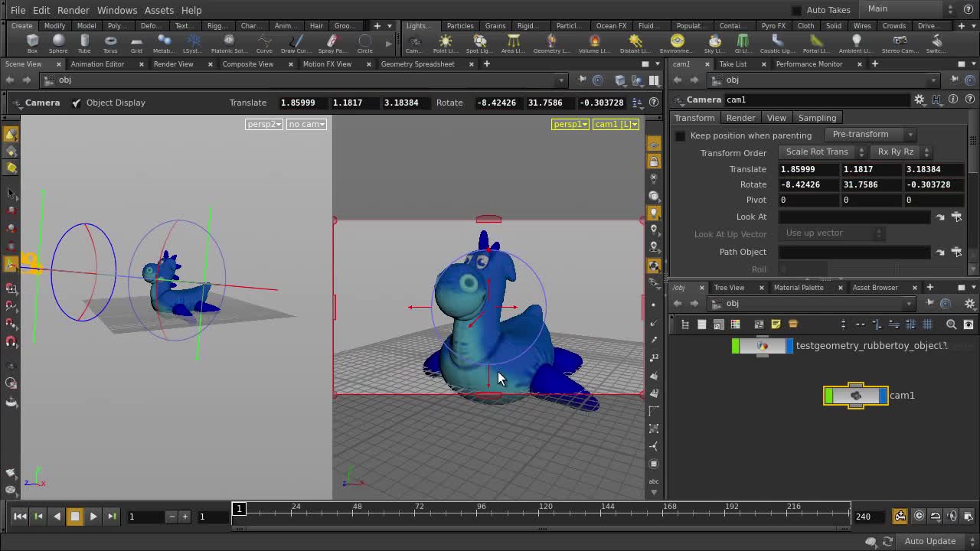Screen dimensions: 980x551
Task: Open the color palette icon in network editor toolbar
Action: [x=734, y=324]
